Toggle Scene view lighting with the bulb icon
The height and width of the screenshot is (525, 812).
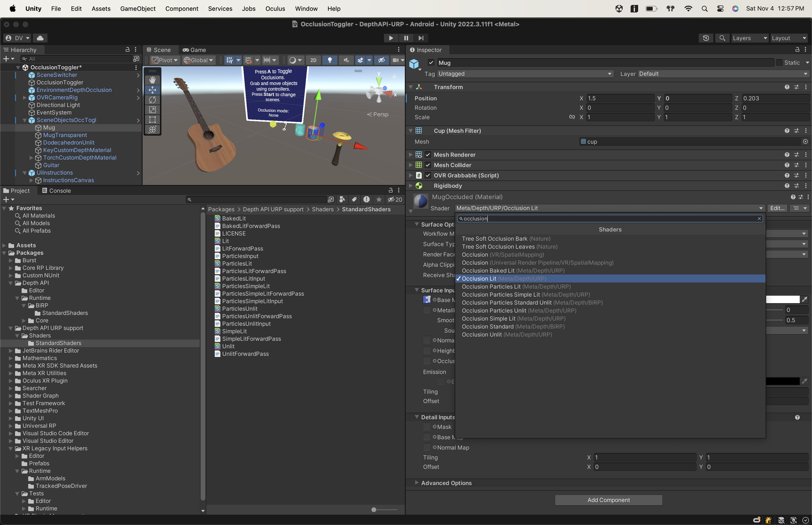tap(329, 60)
